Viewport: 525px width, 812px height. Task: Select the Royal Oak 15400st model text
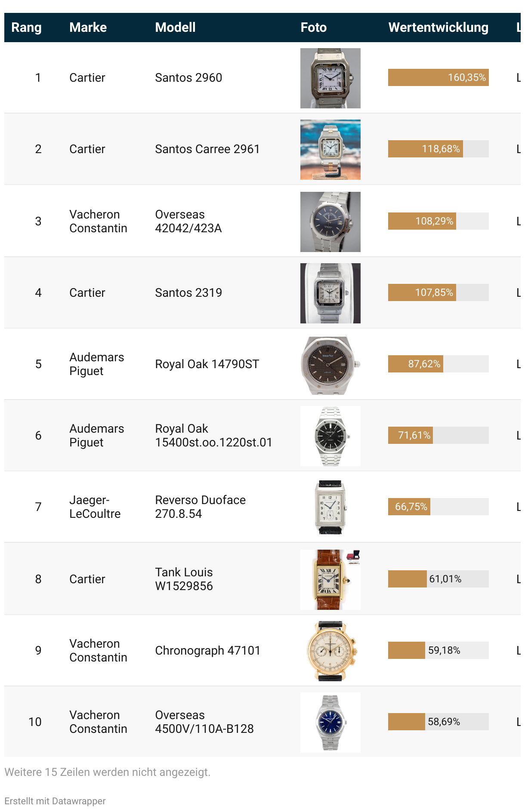[x=214, y=435]
